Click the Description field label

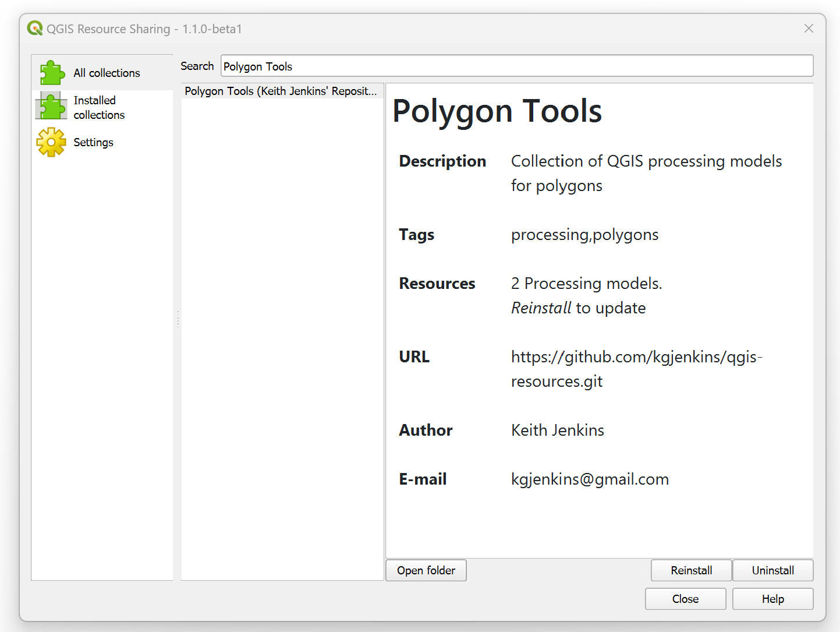click(x=442, y=161)
